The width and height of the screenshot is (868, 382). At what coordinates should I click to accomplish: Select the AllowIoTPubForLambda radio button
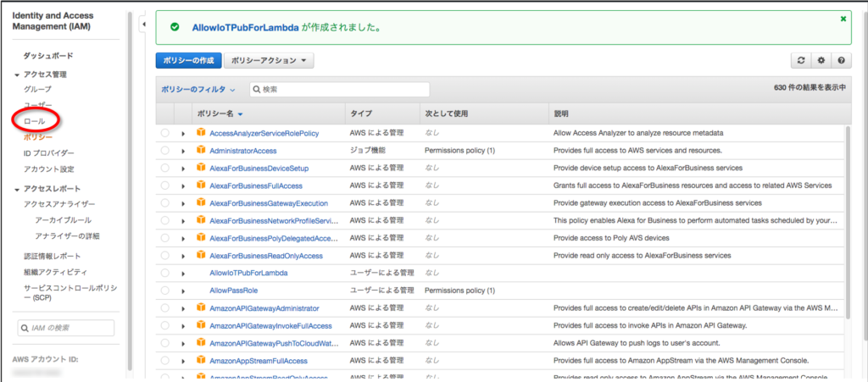[164, 274]
